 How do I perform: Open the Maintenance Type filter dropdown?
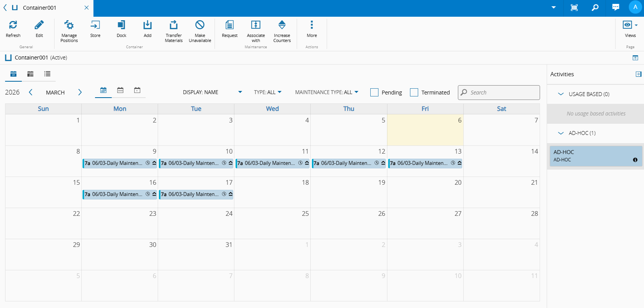(x=326, y=93)
